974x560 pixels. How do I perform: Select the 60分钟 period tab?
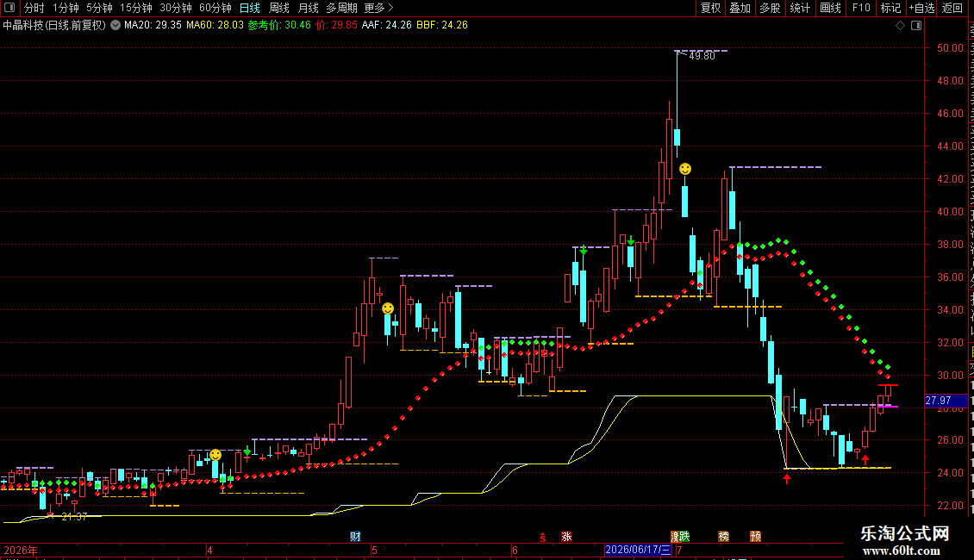pos(215,8)
